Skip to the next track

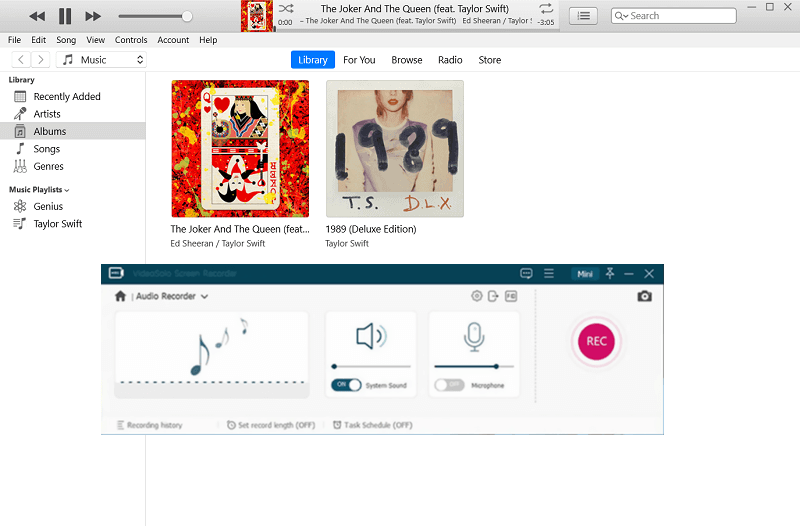point(93,16)
